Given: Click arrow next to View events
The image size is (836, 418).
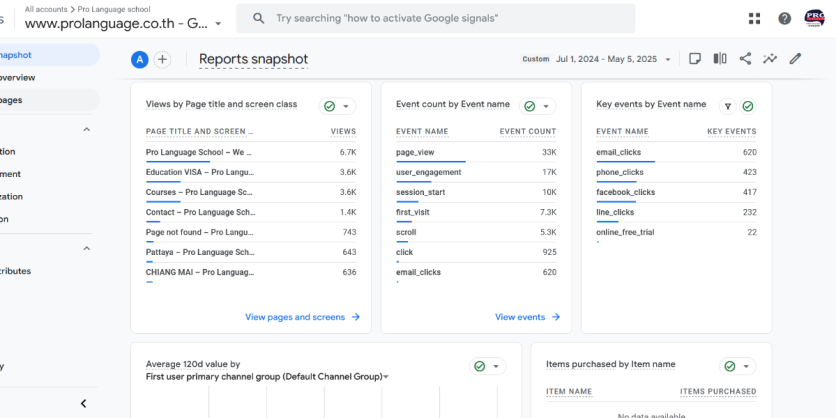Looking at the screenshot, I should (556, 317).
